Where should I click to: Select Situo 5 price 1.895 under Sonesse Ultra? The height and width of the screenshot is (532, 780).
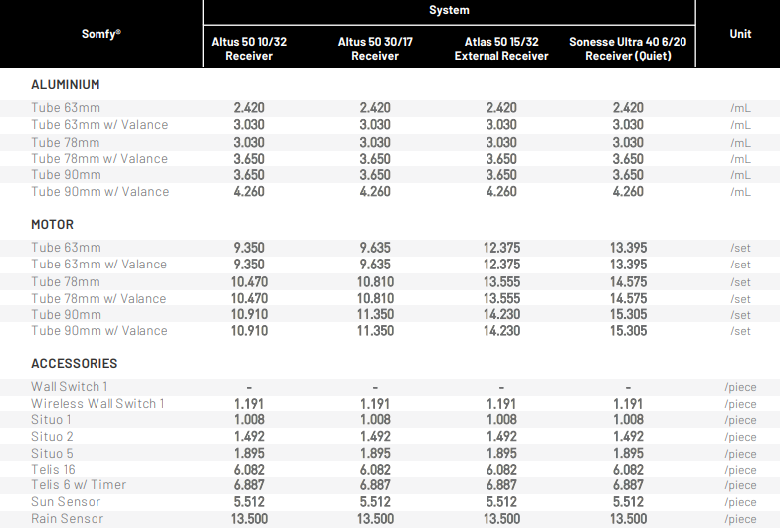(628, 453)
